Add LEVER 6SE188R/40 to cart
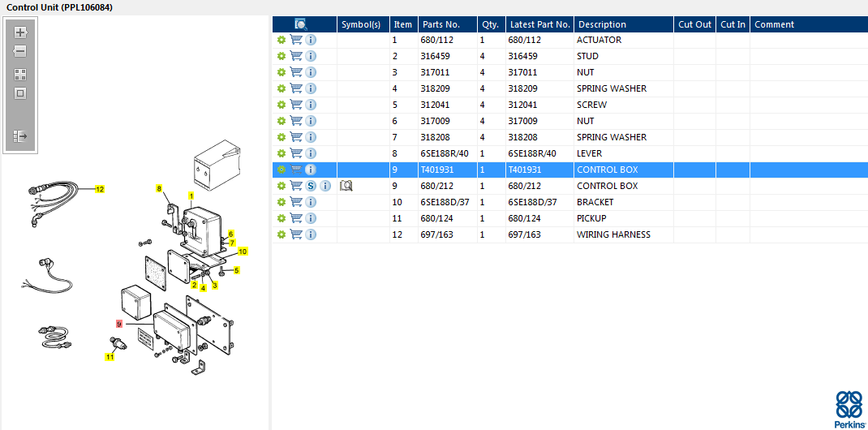 (x=296, y=153)
